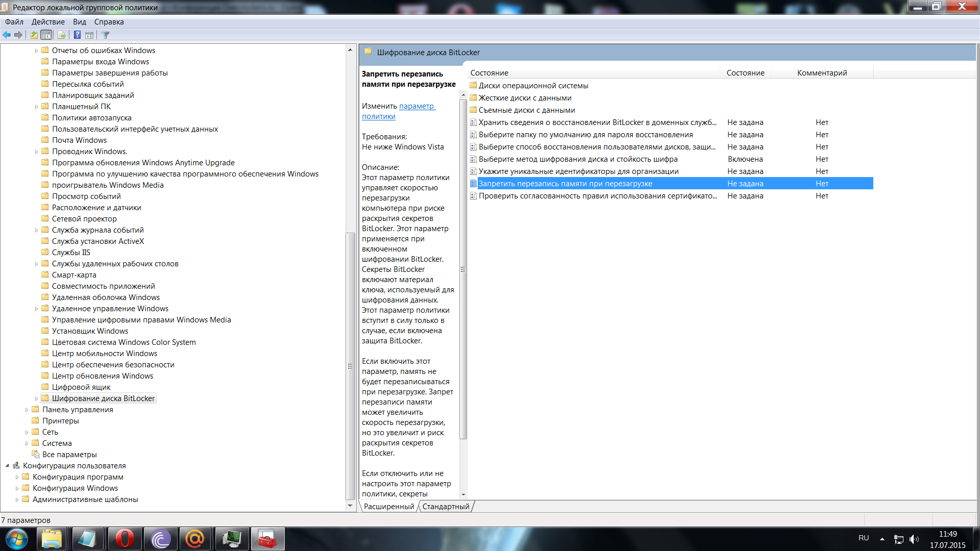
Task: Open folder Жесткие диски с данными
Action: tap(525, 98)
